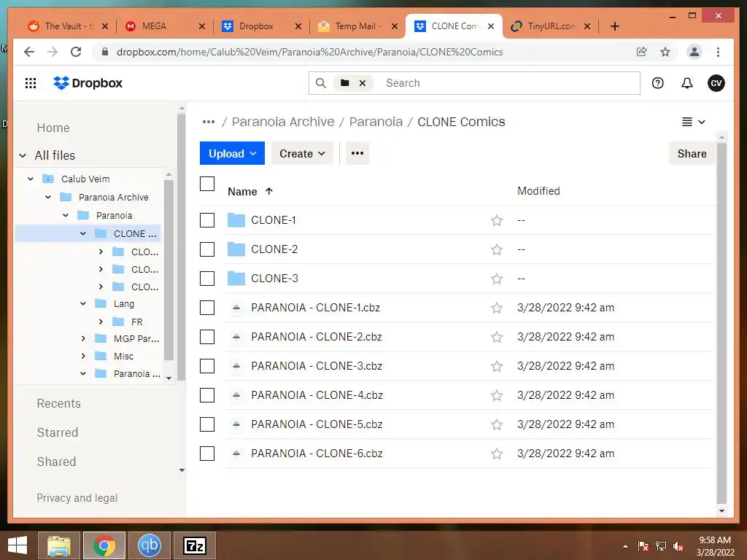Star PARANOIA - CLONE-1.cbz
The image size is (747, 560).
click(x=496, y=308)
